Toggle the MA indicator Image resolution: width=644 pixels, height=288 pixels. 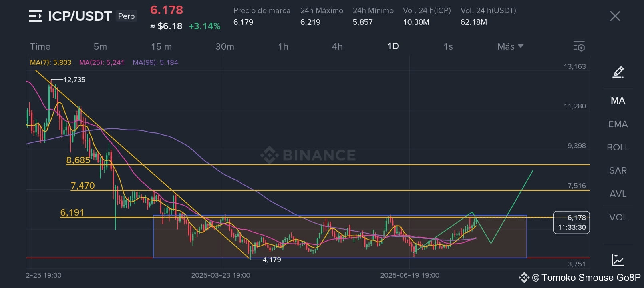[618, 101]
